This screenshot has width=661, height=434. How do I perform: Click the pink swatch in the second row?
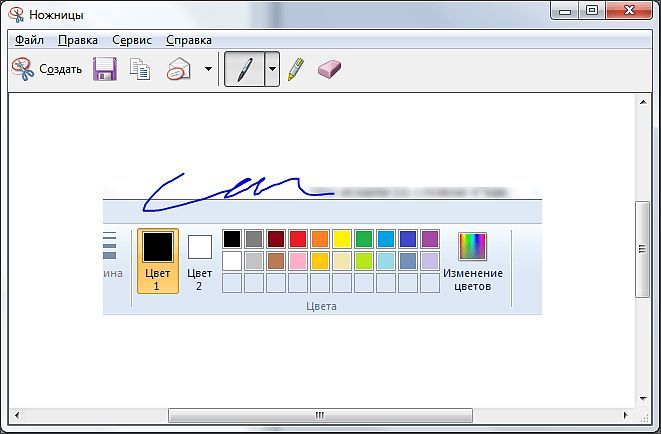click(x=298, y=261)
